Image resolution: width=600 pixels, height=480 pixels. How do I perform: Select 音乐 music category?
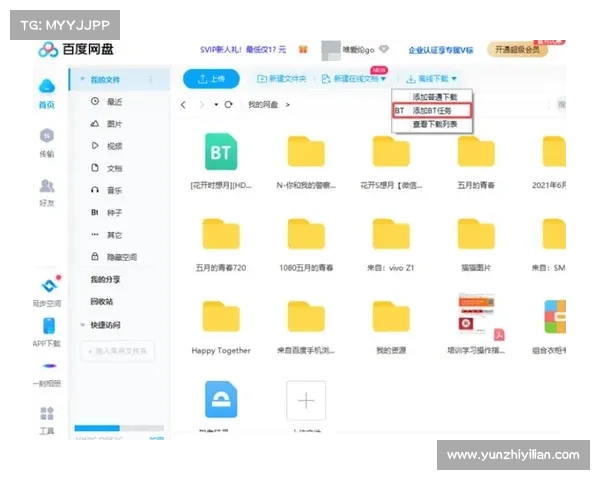[x=106, y=190]
